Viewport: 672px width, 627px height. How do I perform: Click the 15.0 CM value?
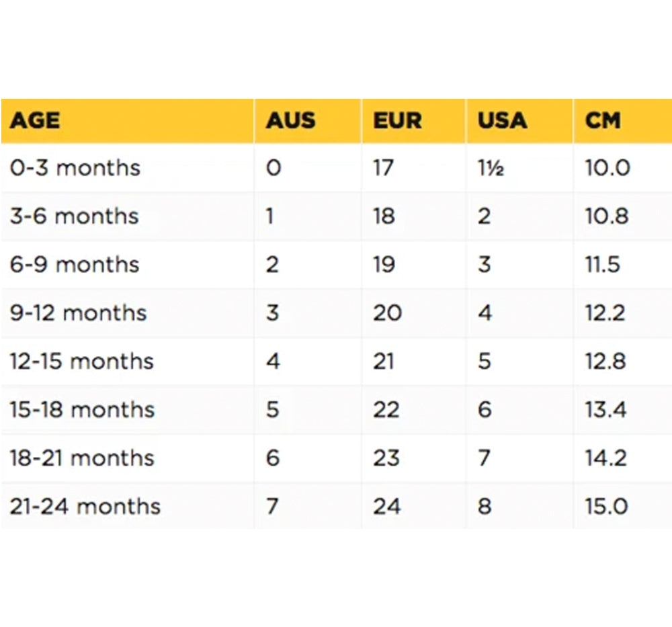(607, 507)
